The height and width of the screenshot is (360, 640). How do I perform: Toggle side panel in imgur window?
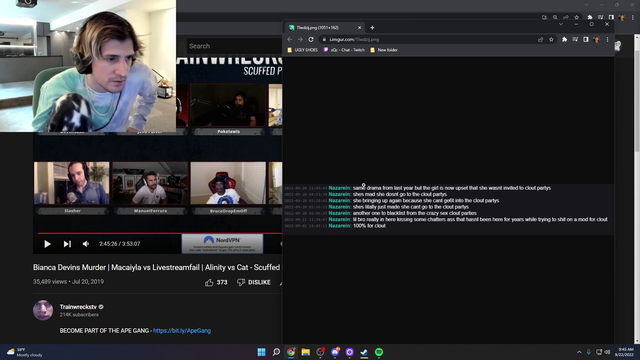coord(586,40)
